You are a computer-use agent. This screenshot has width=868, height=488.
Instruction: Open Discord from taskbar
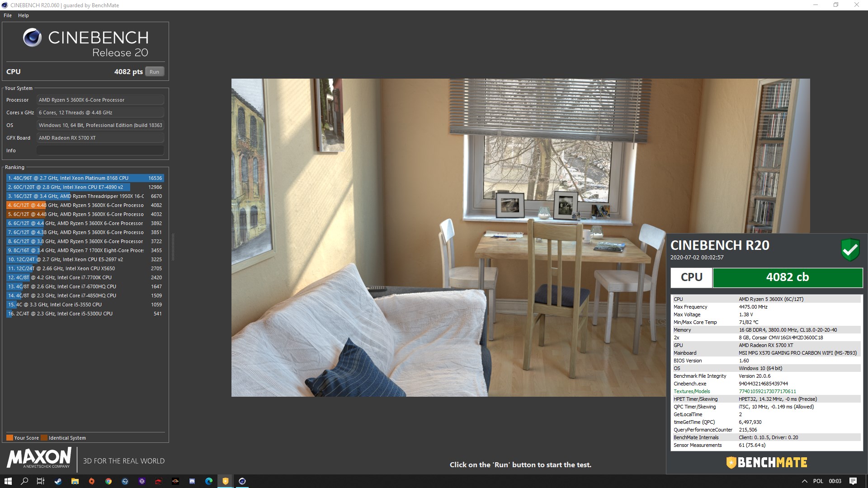(192, 481)
